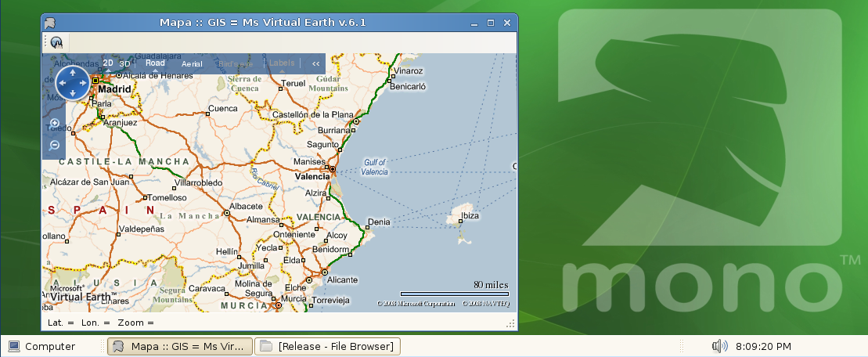Click the 8:09:20 PM clock
The width and height of the screenshot is (868, 357).
(763, 347)
